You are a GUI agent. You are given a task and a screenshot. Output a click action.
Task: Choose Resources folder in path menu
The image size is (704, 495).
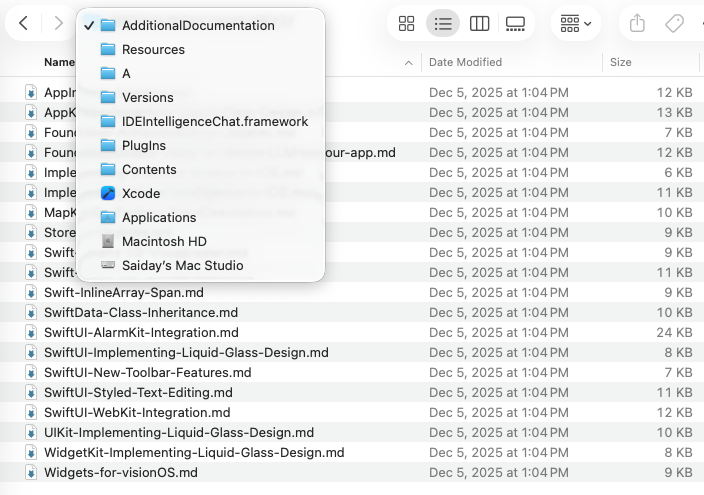pyautogui.click(x=201, y=49)
